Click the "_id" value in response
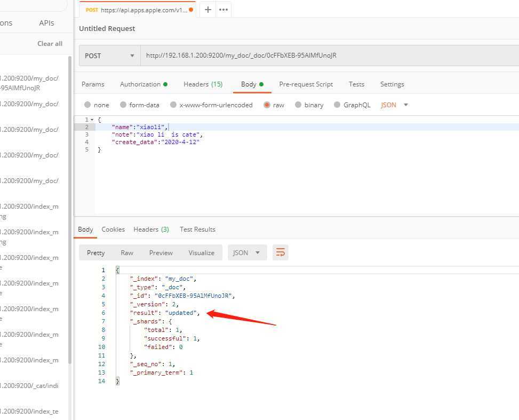This screenshot has height=420, width=519. pyautogui.click(x=193, y=296)
